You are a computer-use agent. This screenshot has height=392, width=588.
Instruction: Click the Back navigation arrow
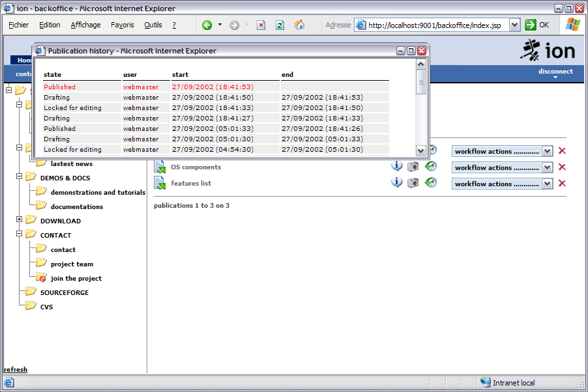[x=207, y=25]
